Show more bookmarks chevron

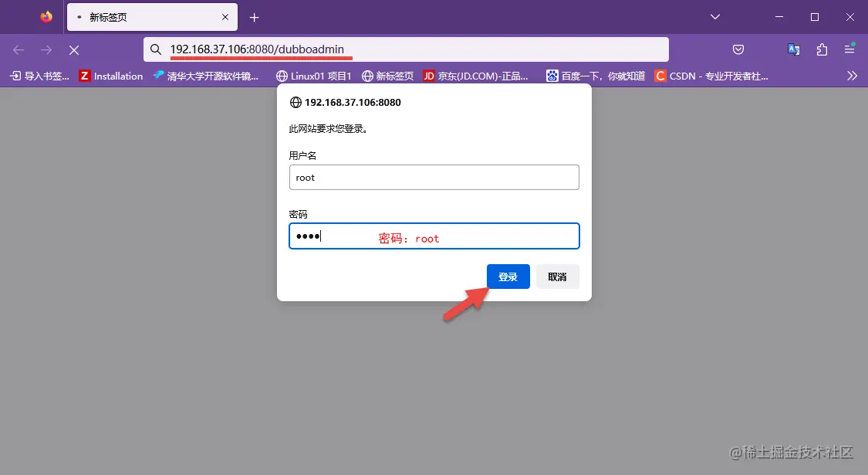[x=852, y=76]
